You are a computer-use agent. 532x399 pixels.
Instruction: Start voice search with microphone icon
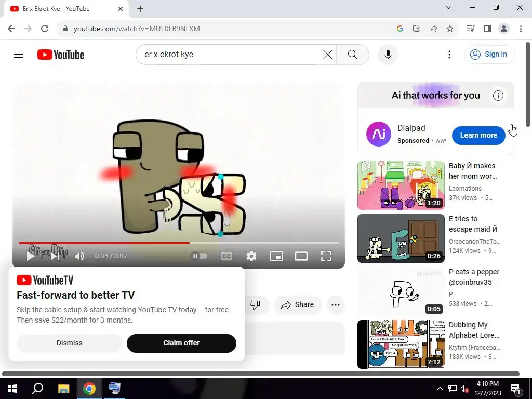(x=388, y=54)
